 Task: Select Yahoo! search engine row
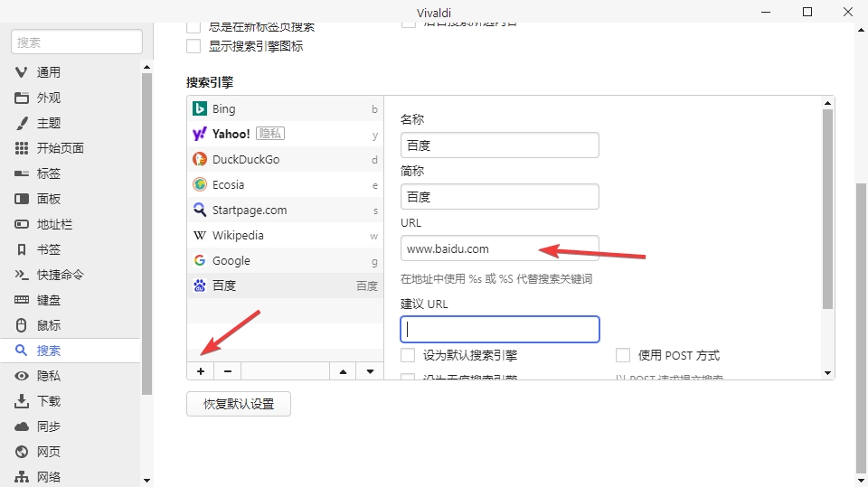click(x=285, y=134)
